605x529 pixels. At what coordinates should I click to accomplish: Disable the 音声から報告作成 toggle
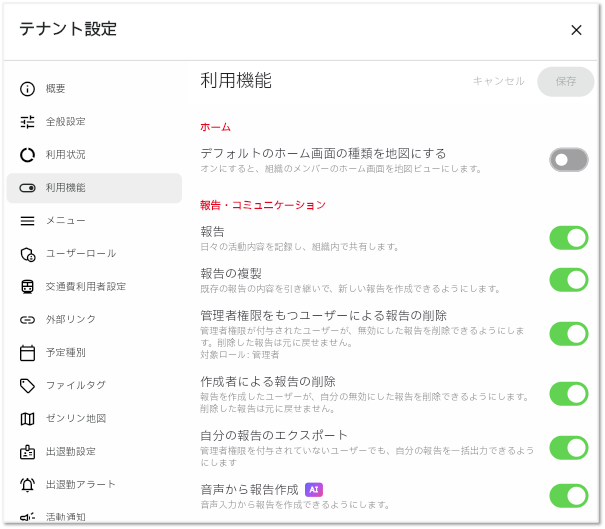tap(569, 496)
